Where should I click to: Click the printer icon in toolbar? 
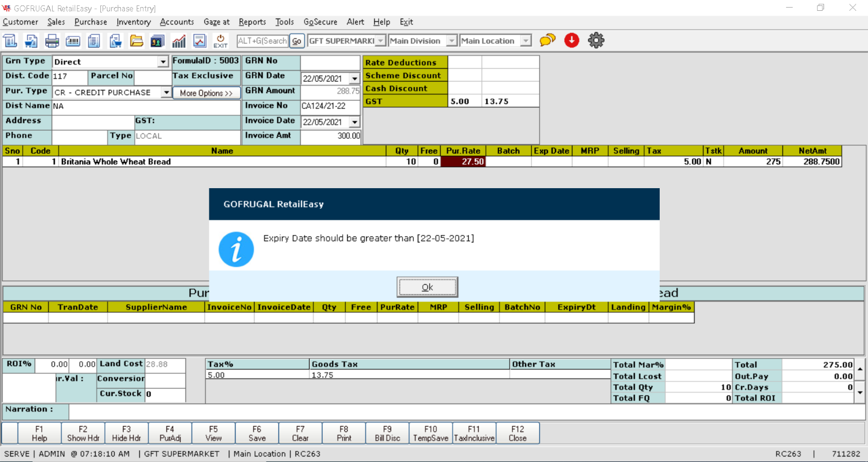pyautogui.click(x=52, y=41)
